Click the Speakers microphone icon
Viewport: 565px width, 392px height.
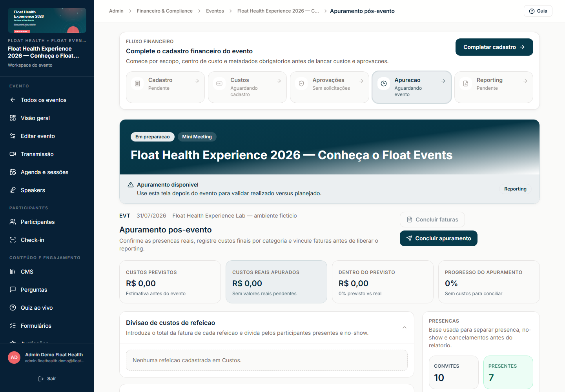pyautogui.click(x=13, y=190)
